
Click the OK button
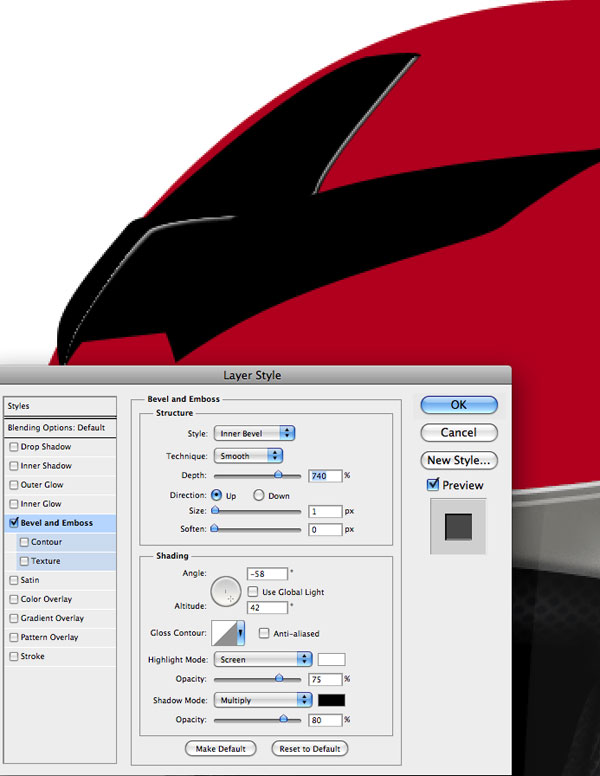coord(459,405)
